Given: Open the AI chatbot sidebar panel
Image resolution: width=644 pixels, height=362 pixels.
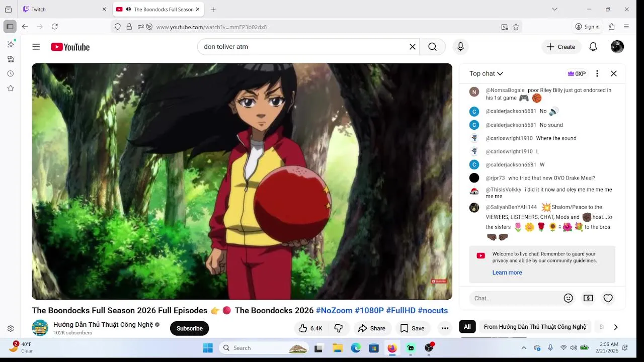Looking at the screenshot, I should (x=11, y=44).
